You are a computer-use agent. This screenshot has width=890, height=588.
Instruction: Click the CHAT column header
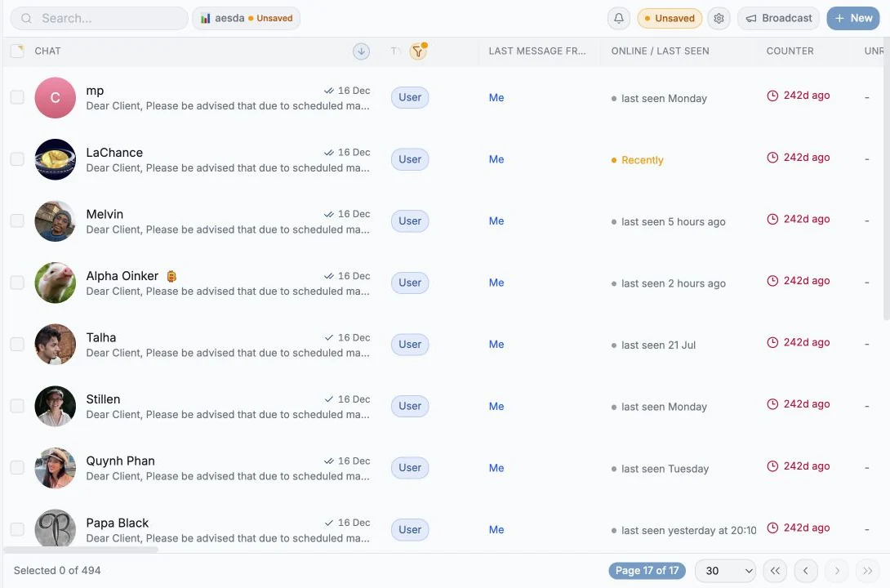(47, 51)
